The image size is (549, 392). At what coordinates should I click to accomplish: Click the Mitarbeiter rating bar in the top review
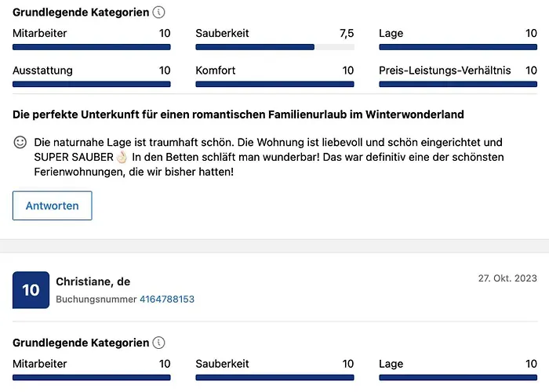click(92, 47)
